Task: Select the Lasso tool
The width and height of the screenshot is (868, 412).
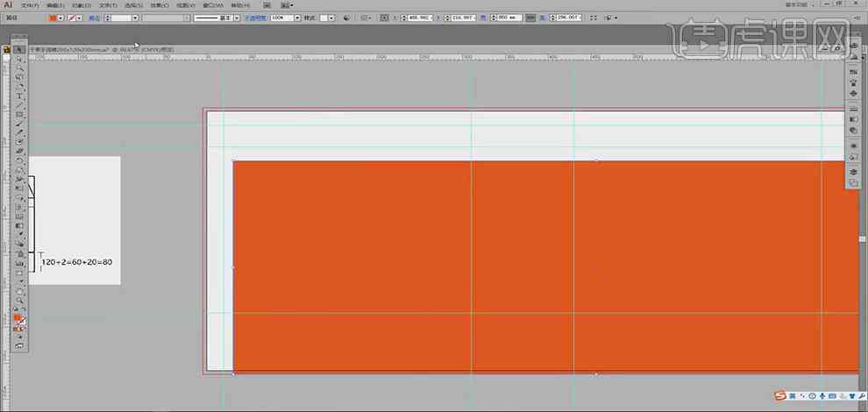Action: click(19, 77)
